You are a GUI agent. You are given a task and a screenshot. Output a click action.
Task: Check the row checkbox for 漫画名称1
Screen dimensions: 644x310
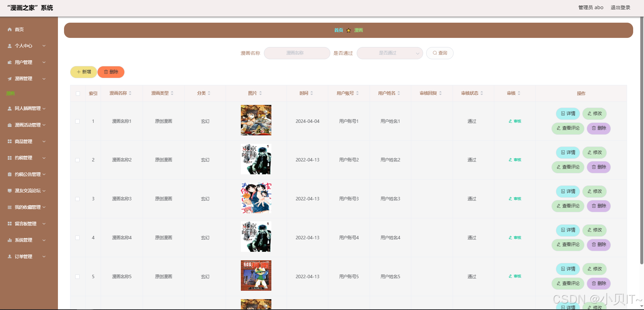[78, 121]
